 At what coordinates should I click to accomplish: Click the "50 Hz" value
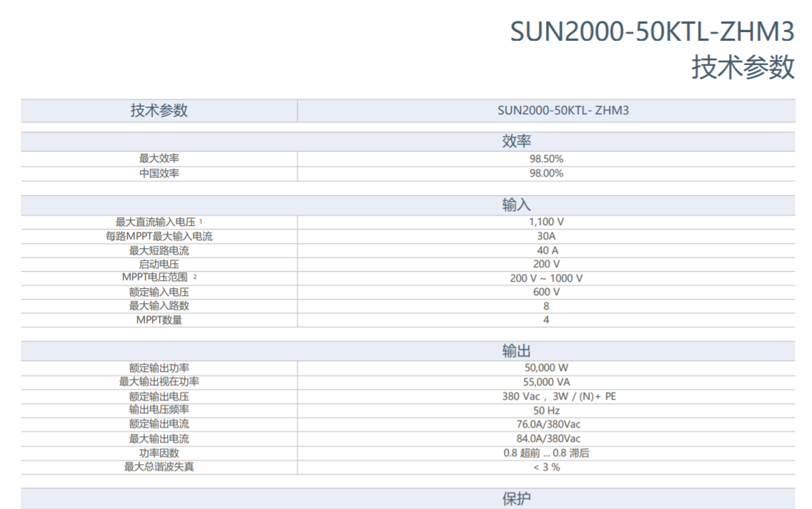click(x=546, y=410)
